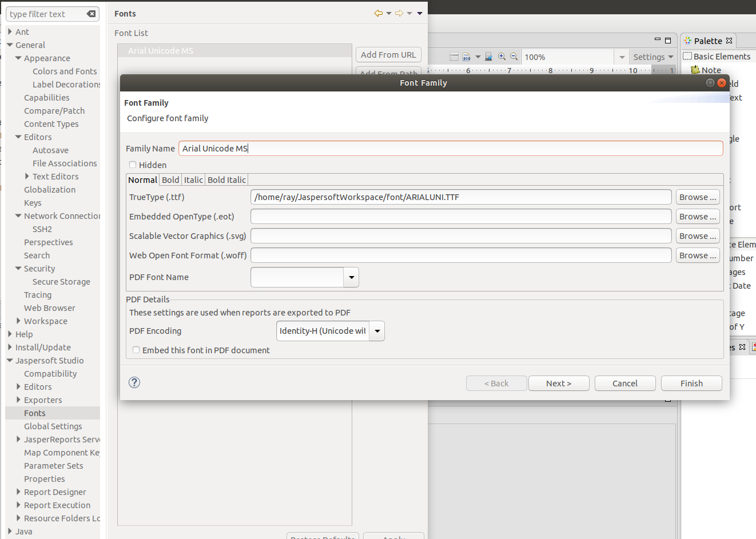This screenshot has height=539, width=756.
Task: Click the Basic Elements drawer icon
Action: 687,56
